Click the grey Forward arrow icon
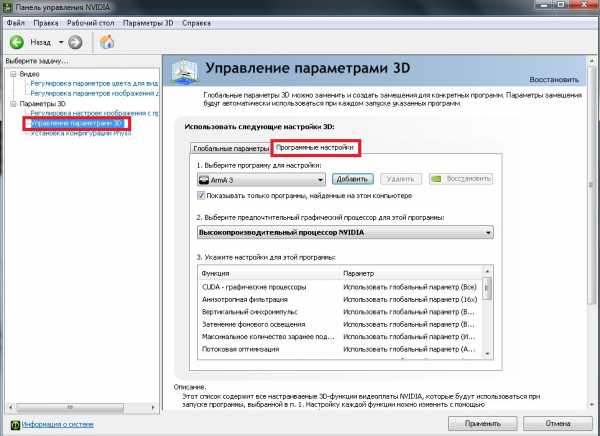600x436 pixels. [75, 42]
